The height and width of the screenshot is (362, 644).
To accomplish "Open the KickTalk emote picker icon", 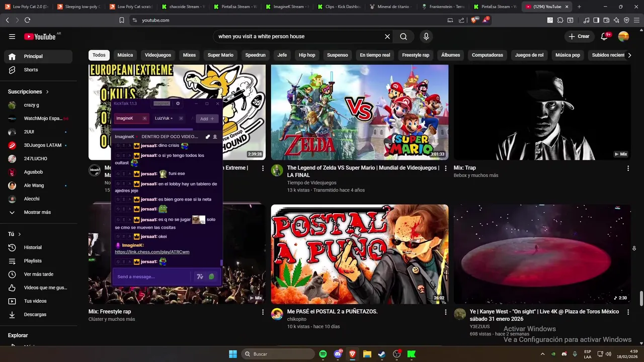I will click(200, 277).
